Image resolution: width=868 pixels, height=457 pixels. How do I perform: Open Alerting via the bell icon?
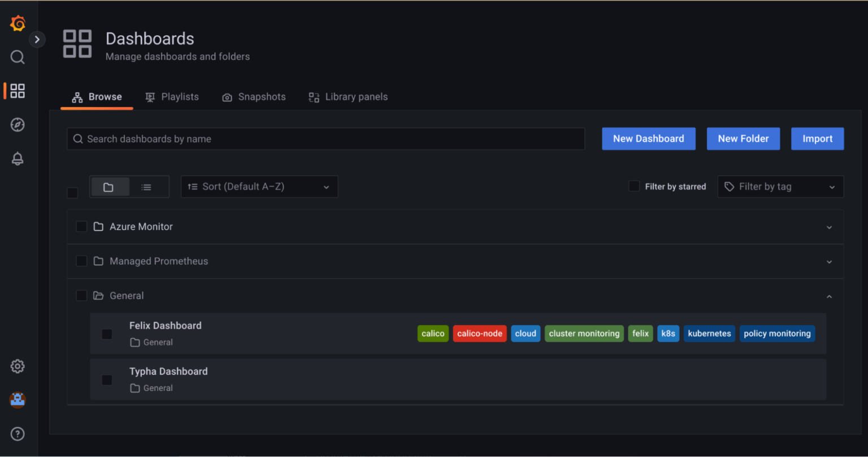pyautogui.click(x=17, y=158)
